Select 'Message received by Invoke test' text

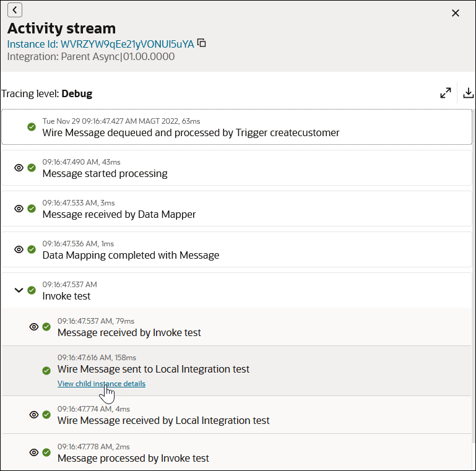pyautogui.click(x=129, y=332)
